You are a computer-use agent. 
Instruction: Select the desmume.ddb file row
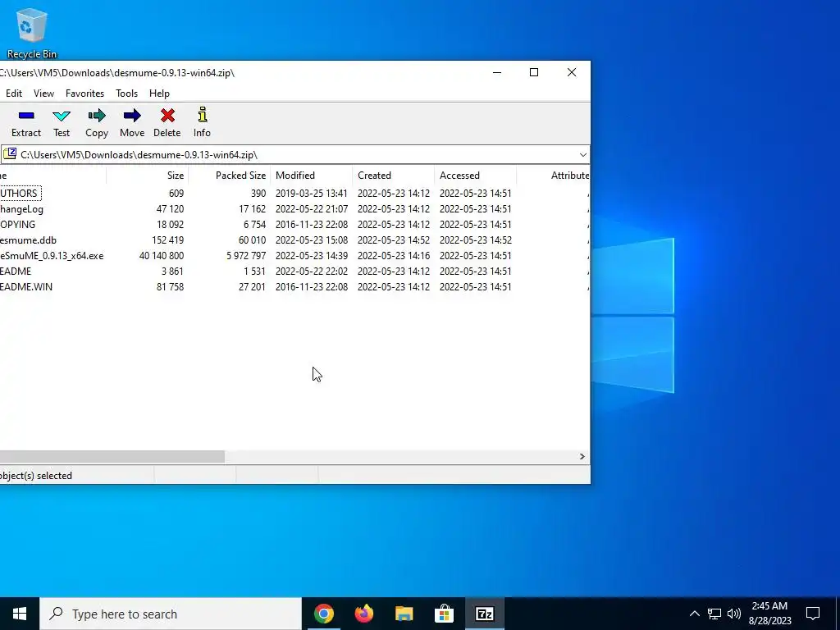coord(294,240)
